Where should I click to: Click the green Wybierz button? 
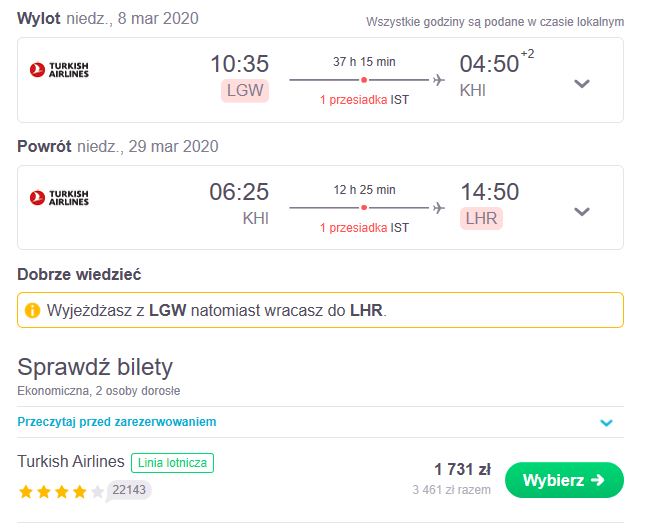564,480
